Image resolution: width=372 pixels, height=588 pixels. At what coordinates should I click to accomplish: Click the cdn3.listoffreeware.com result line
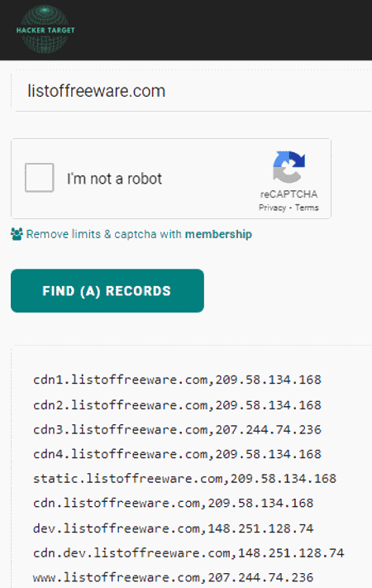[x=177, y=429]
